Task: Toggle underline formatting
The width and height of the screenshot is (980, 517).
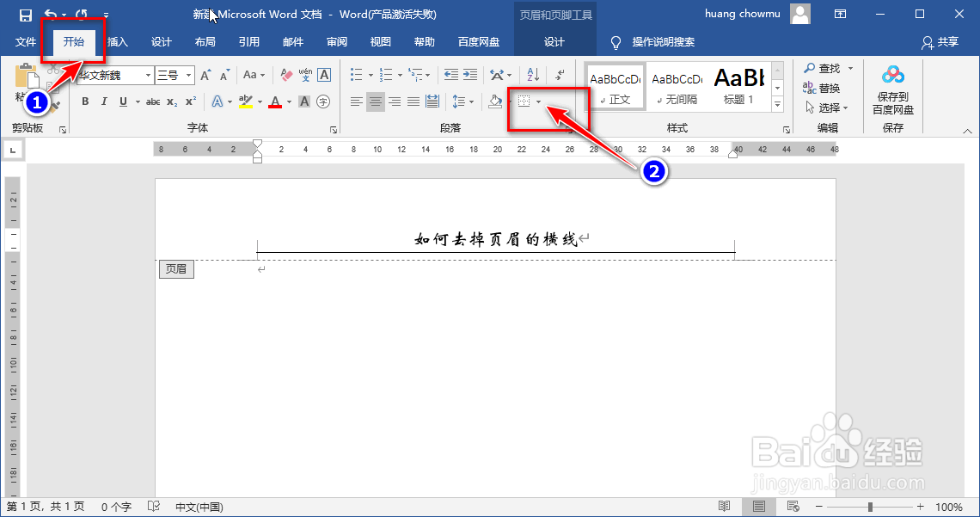Action: (123, 102)
